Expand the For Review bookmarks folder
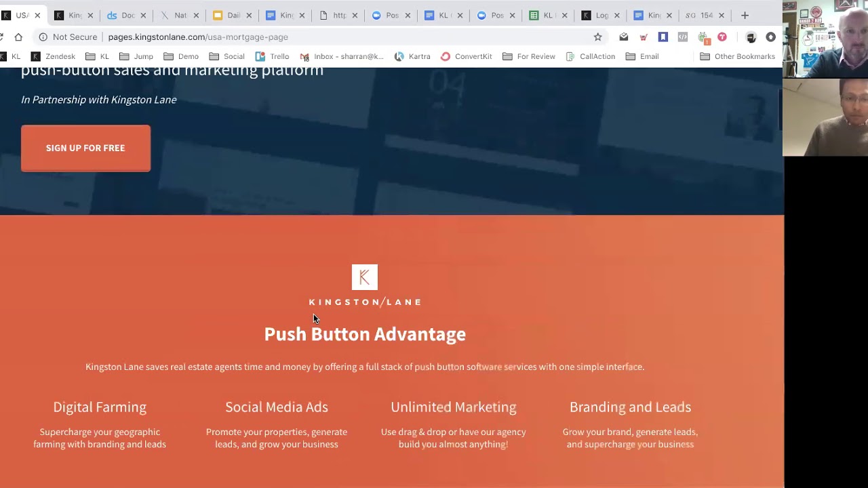Screen dimensions: 868x488 [528, 56]
